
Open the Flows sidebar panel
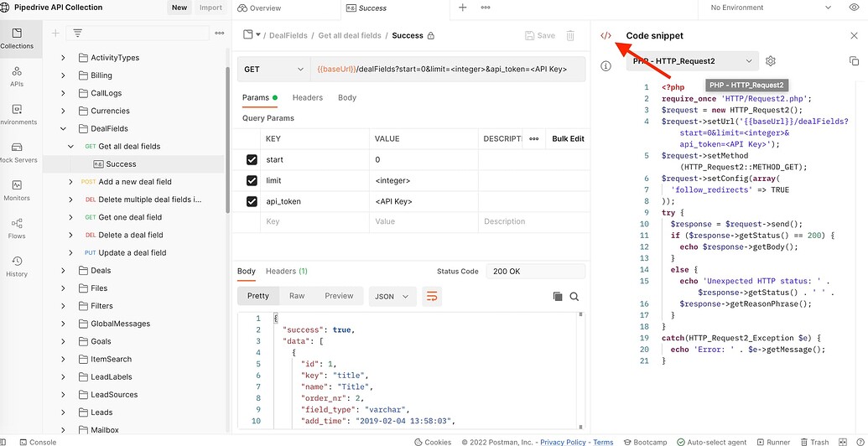tap(17, 229)
